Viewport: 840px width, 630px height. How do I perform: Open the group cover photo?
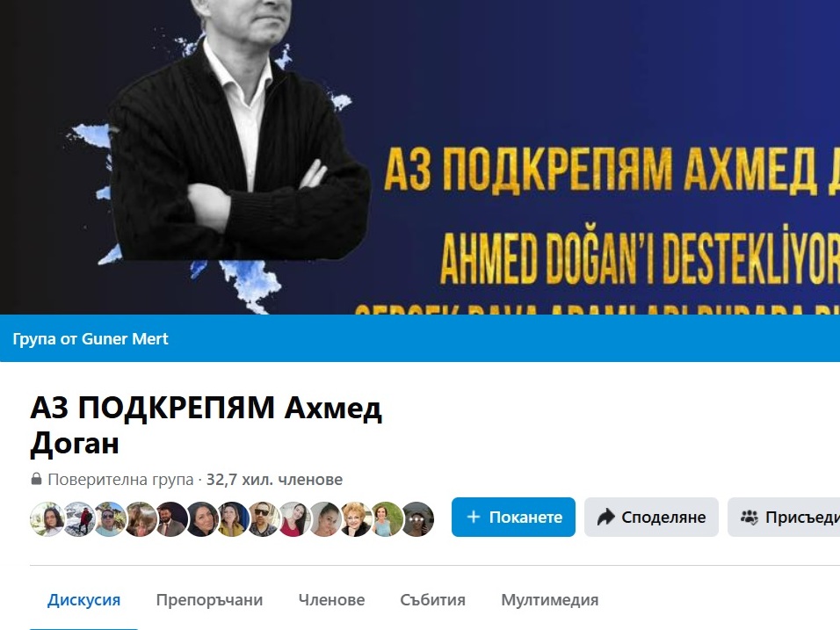click(x=420, y=157)
